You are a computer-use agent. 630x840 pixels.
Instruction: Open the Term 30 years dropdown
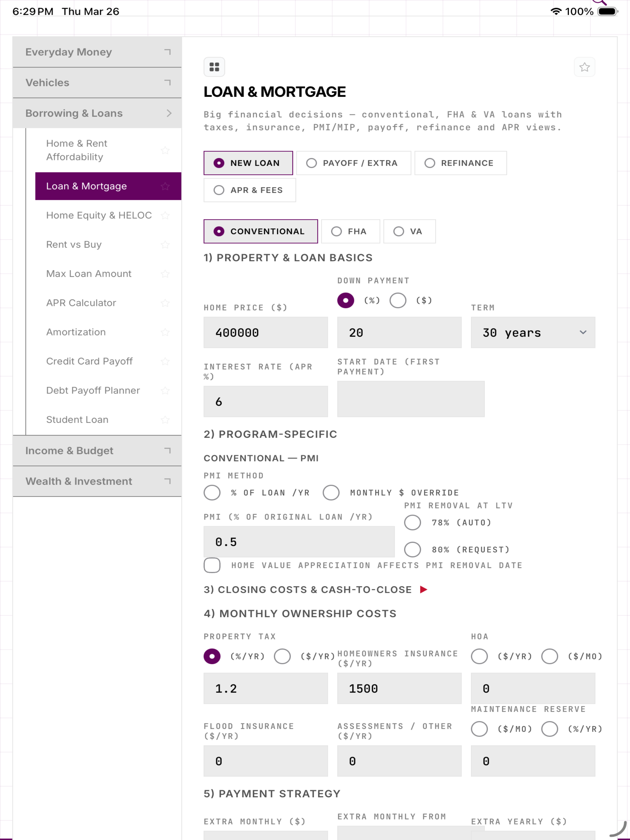coord(533,333)
